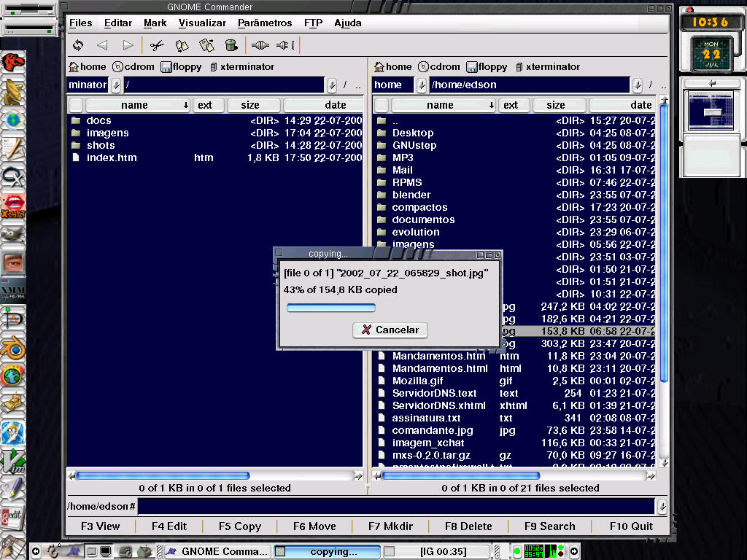Open the FTP menu

[x=313, y=23]
